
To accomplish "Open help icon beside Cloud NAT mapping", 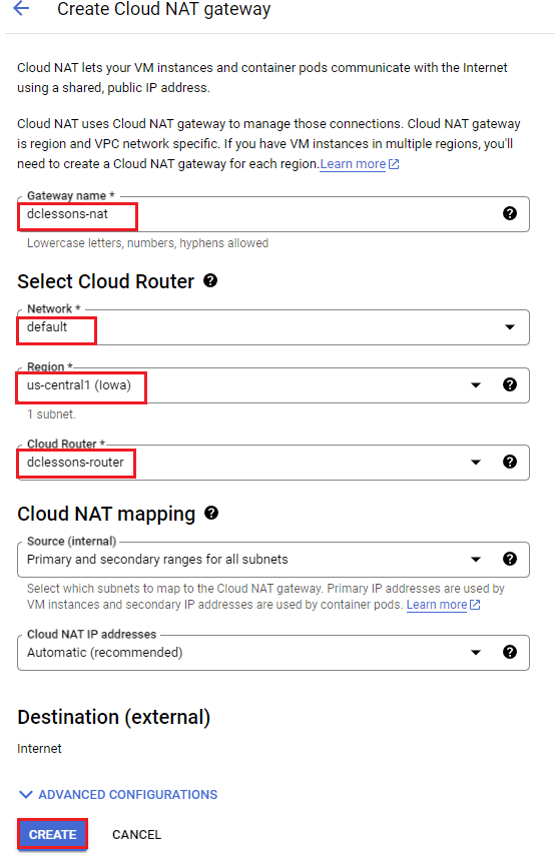I will tap(211, 513).
